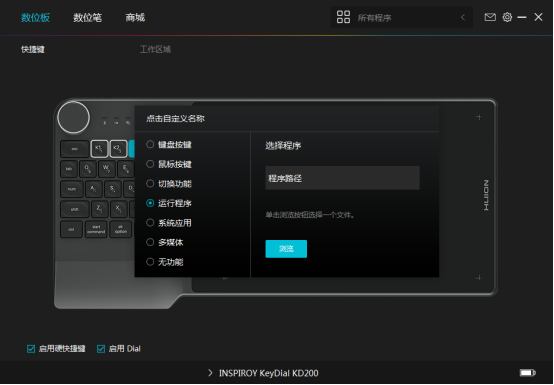Select the num key on the keydial
This screenshot has width=554, height=385.
(72, 189)
